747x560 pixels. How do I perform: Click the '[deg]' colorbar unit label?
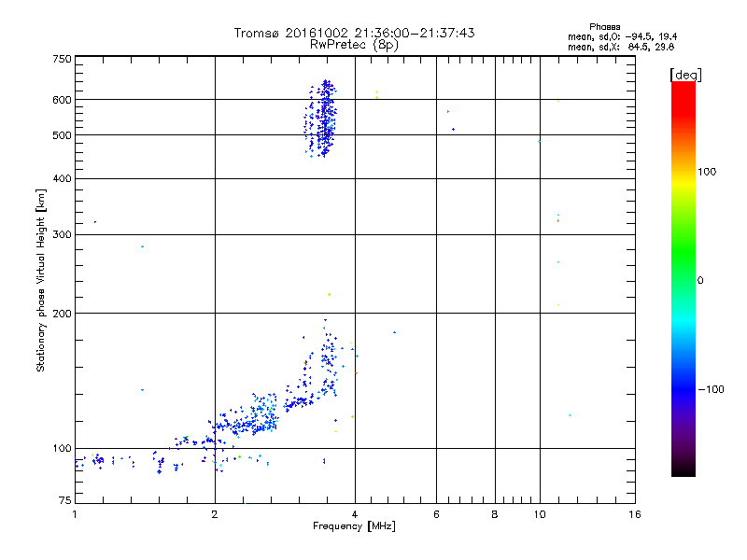pyautogui.click(x=685, y=76)
